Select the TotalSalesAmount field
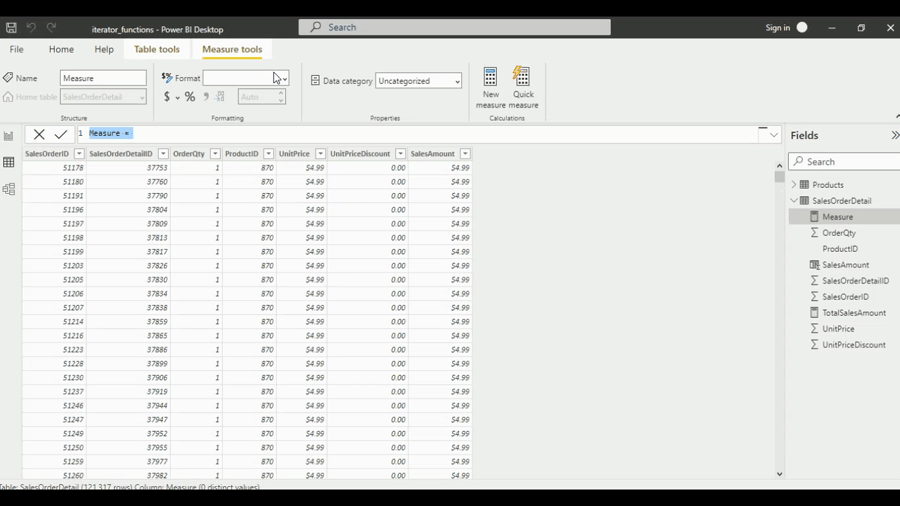This screenshot has height=506, width=900. 854,313
